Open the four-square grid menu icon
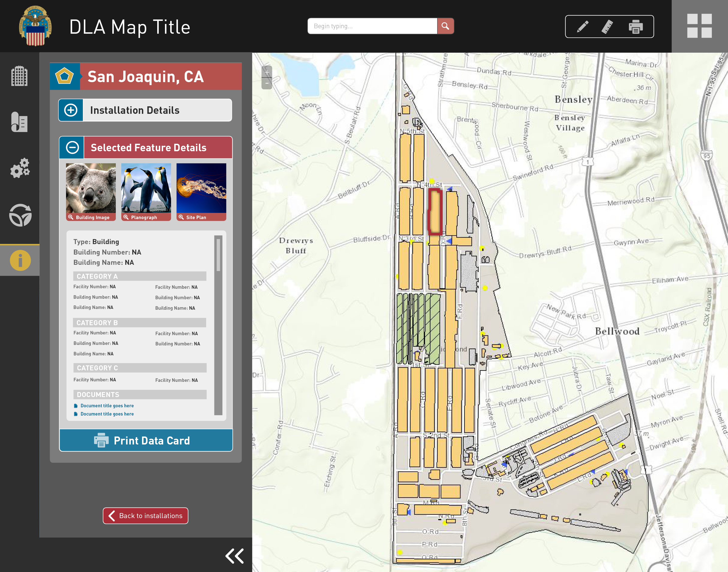Image resolution: width=728 pixels, height=572 pixels. tap(699, 26)
